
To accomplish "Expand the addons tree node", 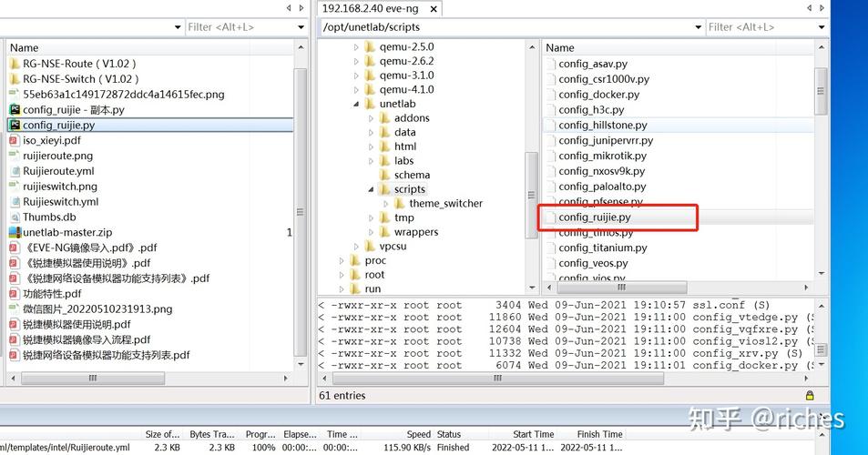I will 371,117.
